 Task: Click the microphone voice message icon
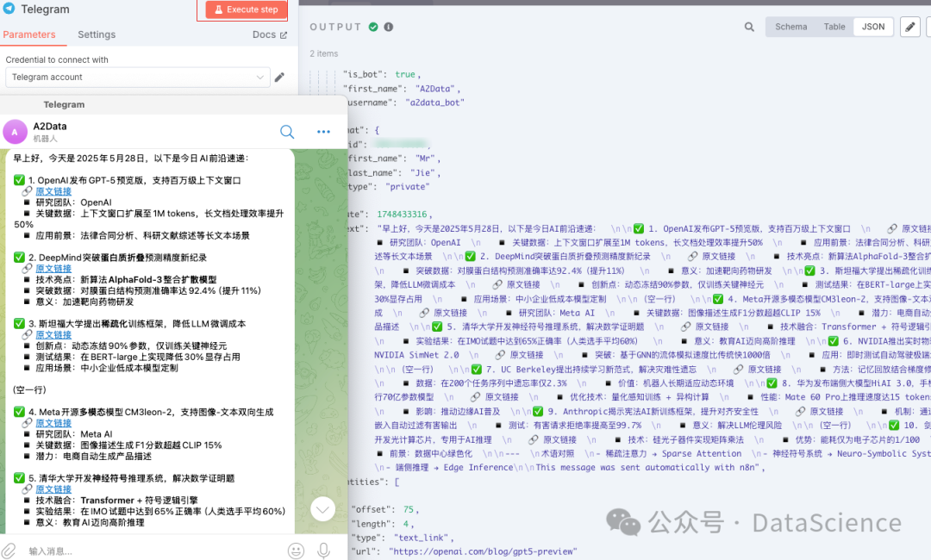[323, 551]
